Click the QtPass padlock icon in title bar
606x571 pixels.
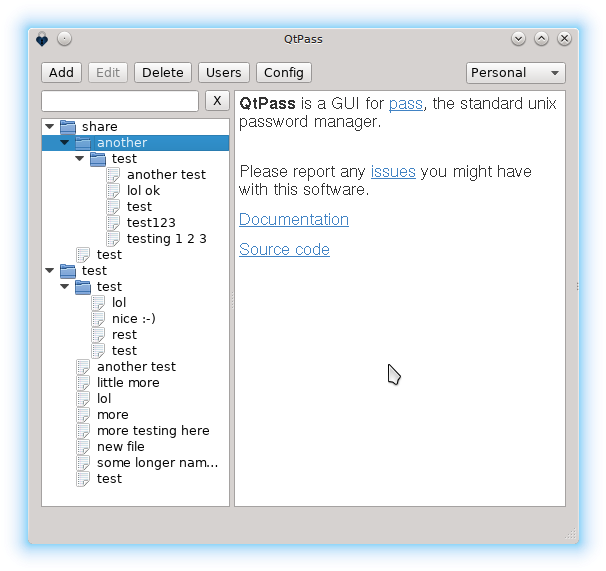(42, 39)
